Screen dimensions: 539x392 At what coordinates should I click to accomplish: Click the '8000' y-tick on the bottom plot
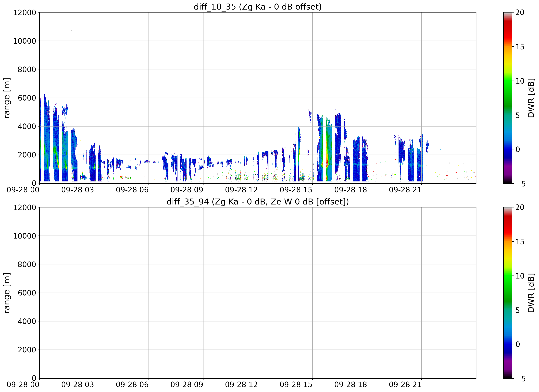(27, 264)
